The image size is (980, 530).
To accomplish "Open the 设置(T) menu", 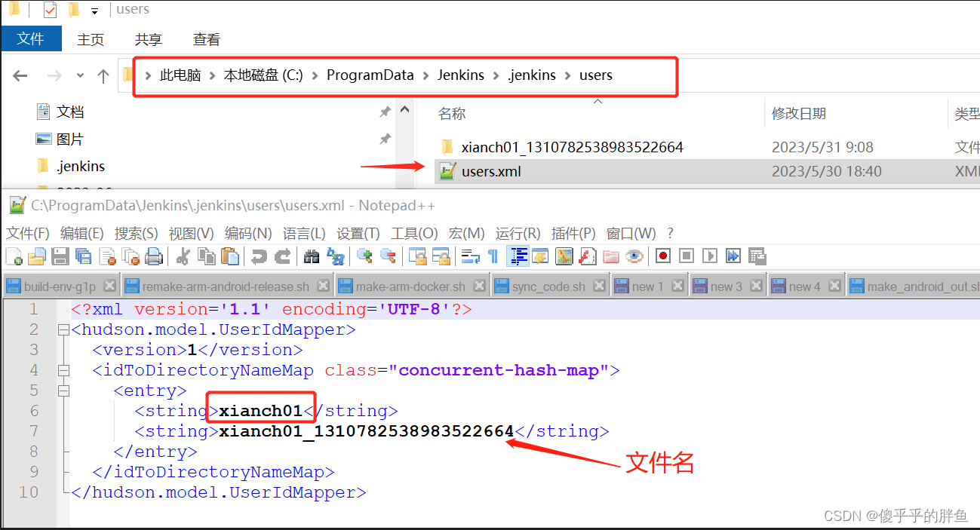I will coord(358,233).
